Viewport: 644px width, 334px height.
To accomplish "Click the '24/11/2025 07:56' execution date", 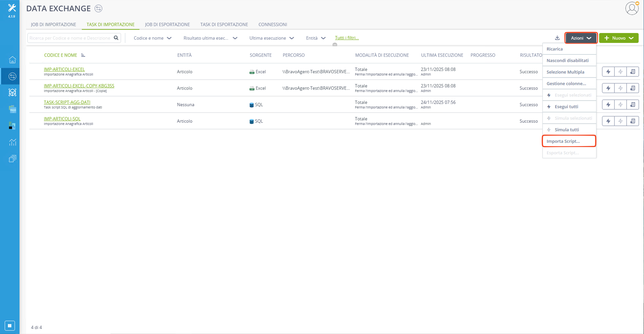I will (x=438, y=102).
